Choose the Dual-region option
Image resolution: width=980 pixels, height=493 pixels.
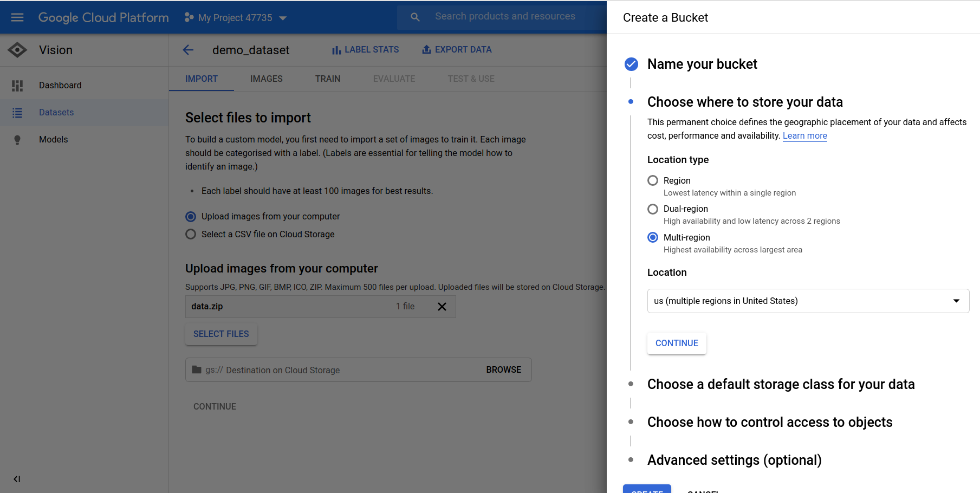(x=653, y=209)
